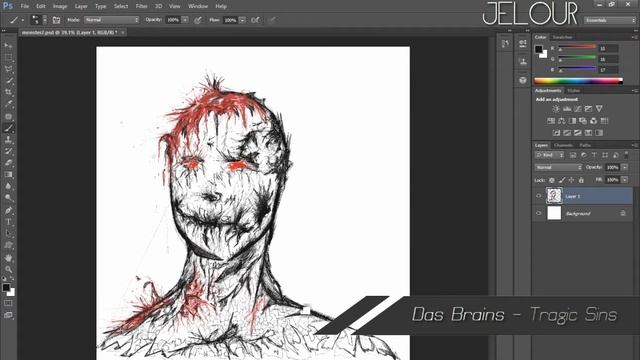Select the Eyedropper tool
The width and height of the screenshot is (640, 360).
[8, 104]
